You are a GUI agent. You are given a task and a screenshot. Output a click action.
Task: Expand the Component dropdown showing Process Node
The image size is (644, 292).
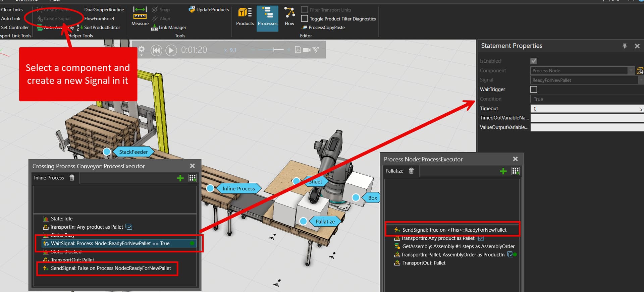(631, 71)
